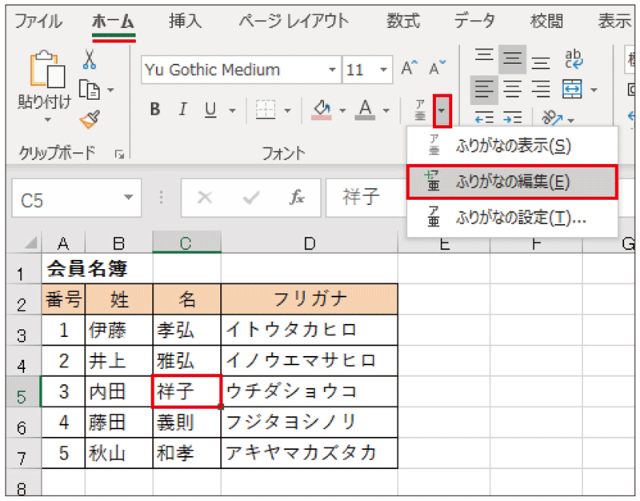The width and height of the screenshot is (640, 501).
Task: Open furigana dropdown arrow
Action: click(x=442, y=111)
